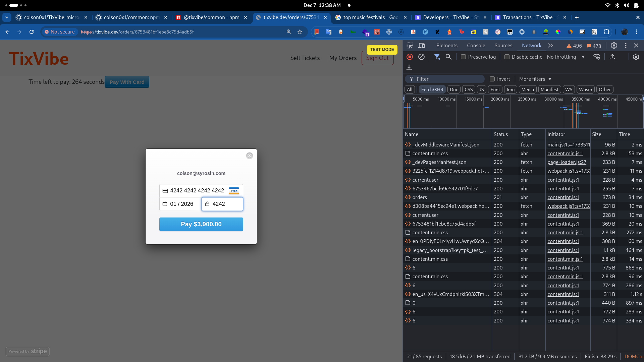Toggle WS request filter
The height and width of the screenshot is (362, 644).
point(569,89)
